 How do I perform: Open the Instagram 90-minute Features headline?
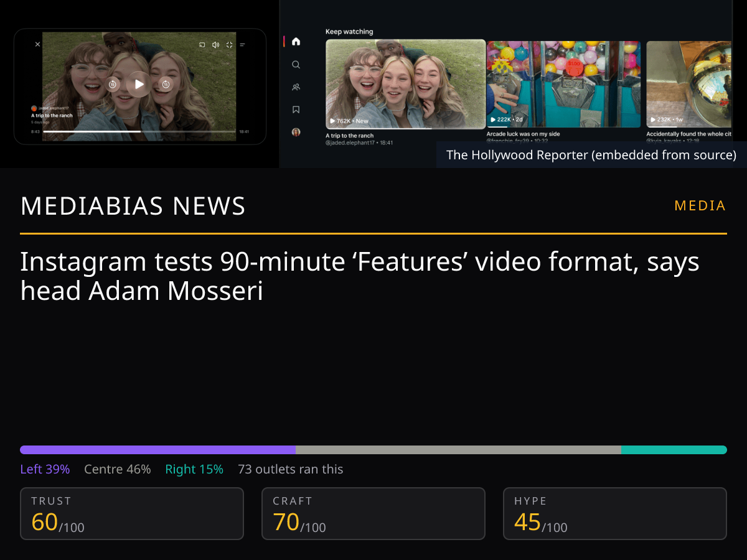(360, 276)
